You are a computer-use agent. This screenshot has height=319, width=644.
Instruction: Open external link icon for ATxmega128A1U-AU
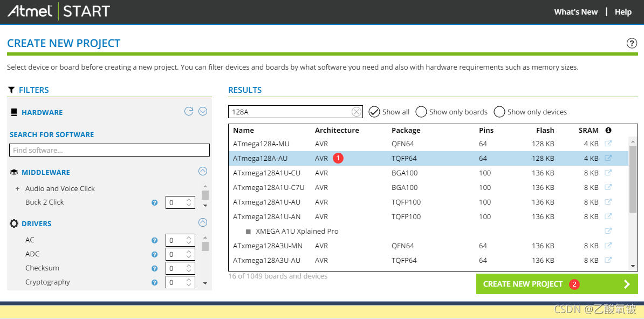coord(608,202)
